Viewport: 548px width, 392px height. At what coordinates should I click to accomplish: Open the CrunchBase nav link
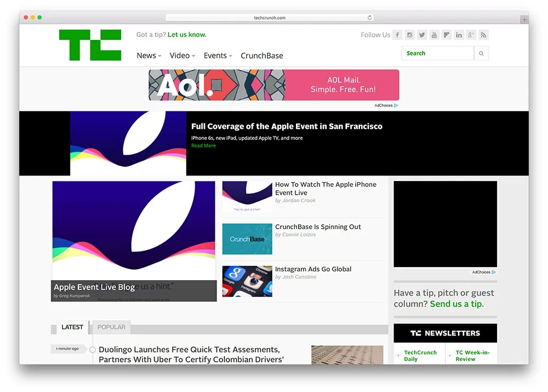click(262, 55)
